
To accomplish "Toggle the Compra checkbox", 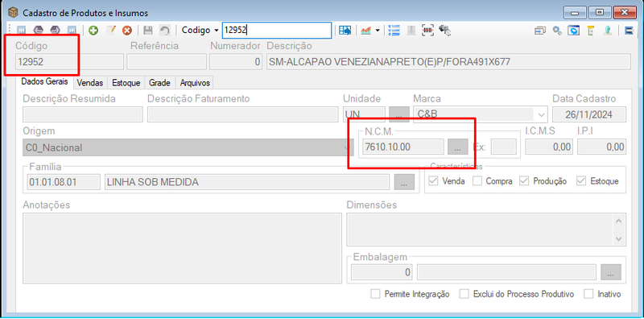I will pyautogui.click(x=477, y=181).
